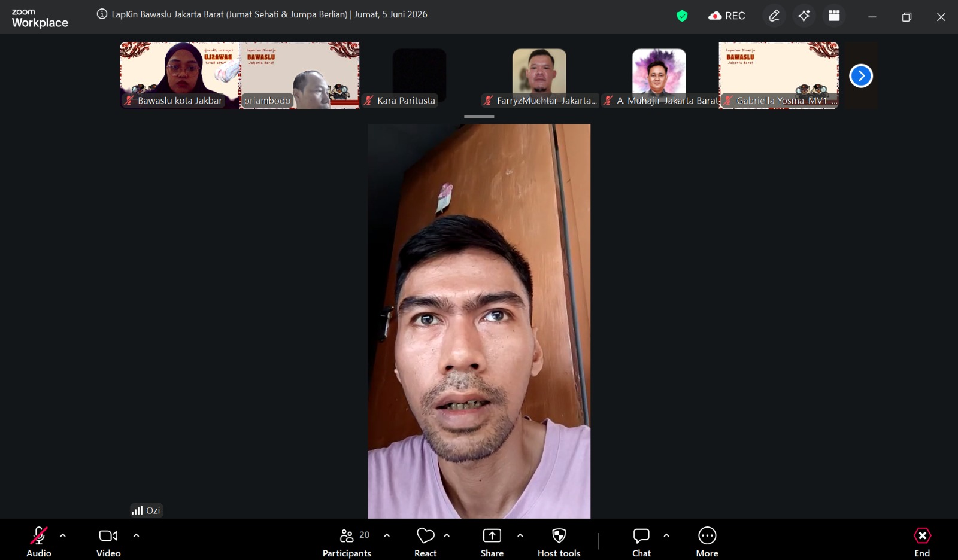
Task: Click the green encryption shield icon
Action: coord(682,16)
